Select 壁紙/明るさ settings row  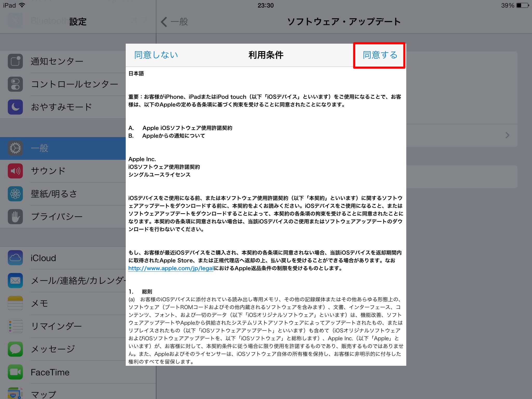click(x=63, y=194)
